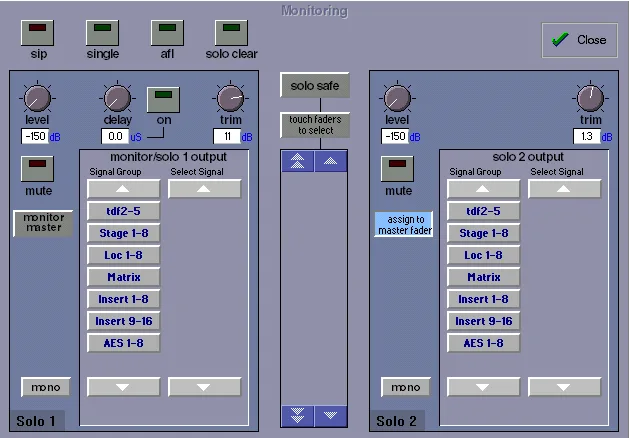Mute the Solo 1 output

coord(37,169)
